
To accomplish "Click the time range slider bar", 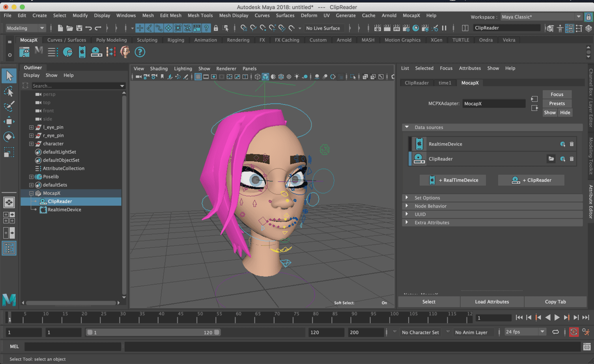I will [x=153, y=332].
